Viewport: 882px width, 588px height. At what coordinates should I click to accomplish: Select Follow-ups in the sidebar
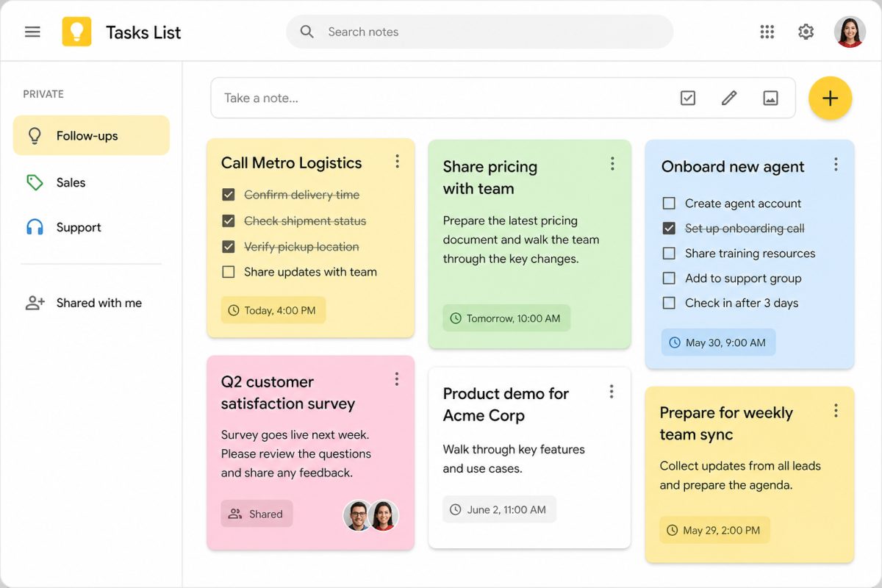[x=91, y=135]
